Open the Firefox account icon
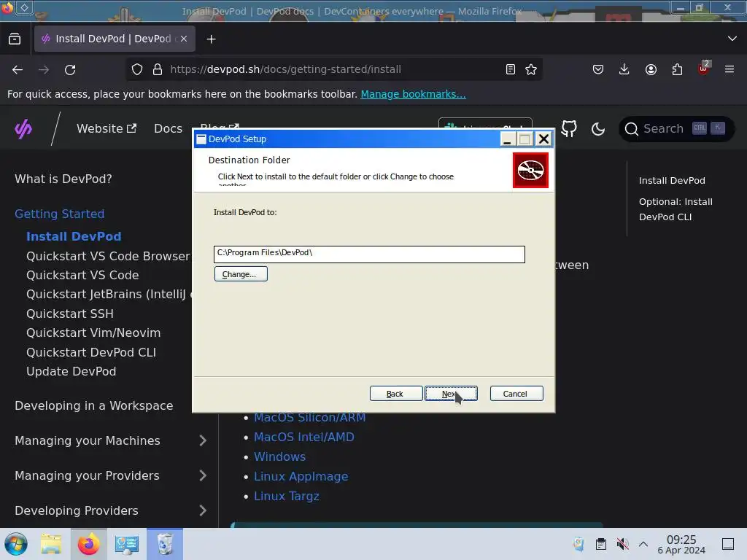Screen dimensions: 747x560 pos(651,69)
